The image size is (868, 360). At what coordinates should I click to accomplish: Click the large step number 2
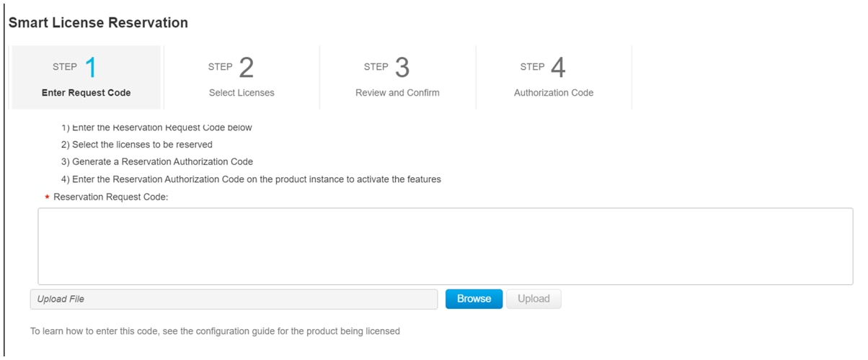click(x=247, y=67)
